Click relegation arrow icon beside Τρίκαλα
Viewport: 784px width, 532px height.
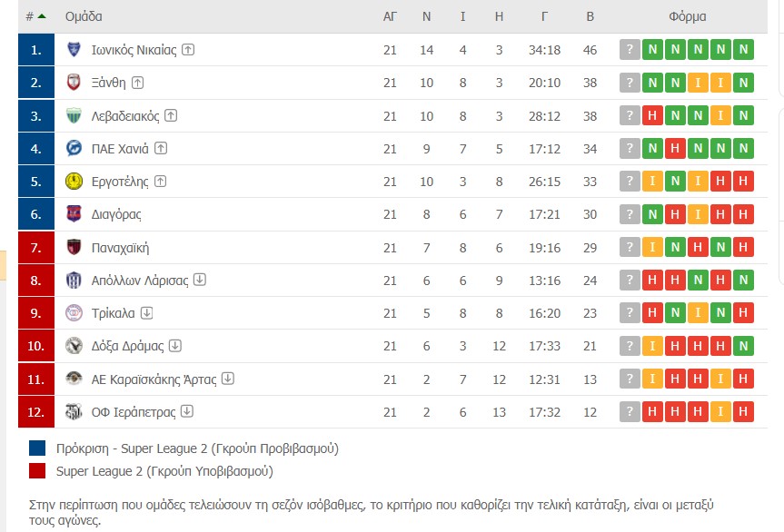point(146,313)
